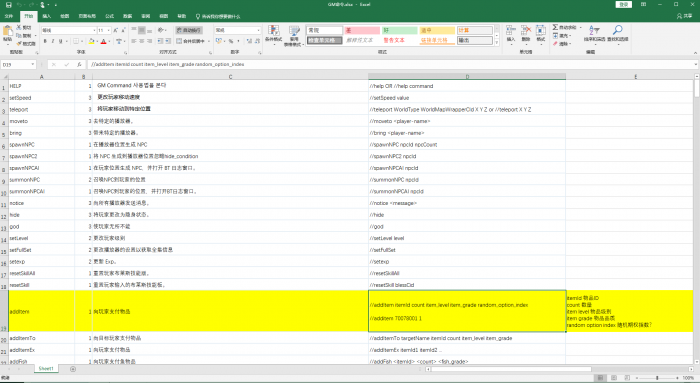Apply the Good green cell style
The image size is (700, 383).
[x=400, y=30]
